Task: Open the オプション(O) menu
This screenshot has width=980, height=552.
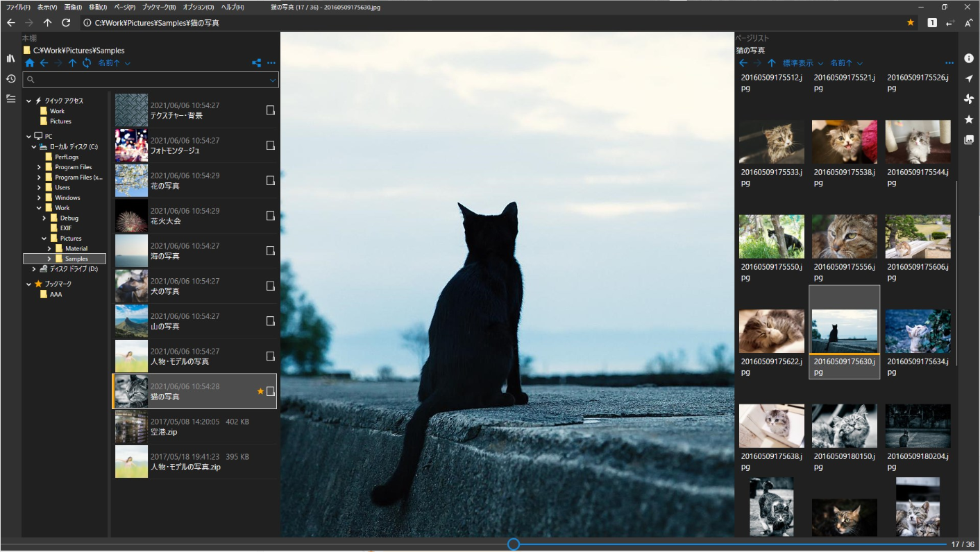Action: pos(198,7)
